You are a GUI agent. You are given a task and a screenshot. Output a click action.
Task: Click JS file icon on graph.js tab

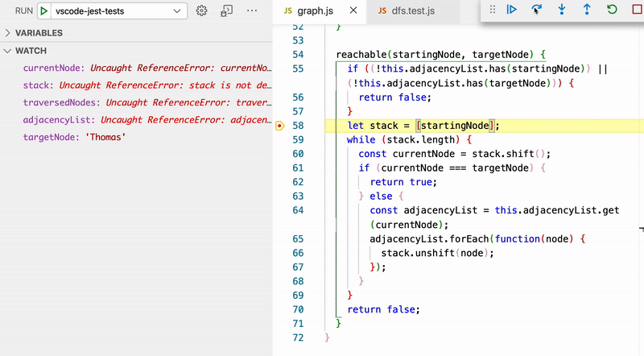288,11
